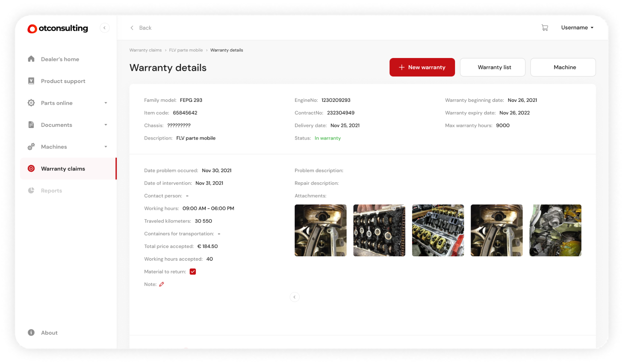
Task: Go to Dealer's home
Action: coord(68,59)
